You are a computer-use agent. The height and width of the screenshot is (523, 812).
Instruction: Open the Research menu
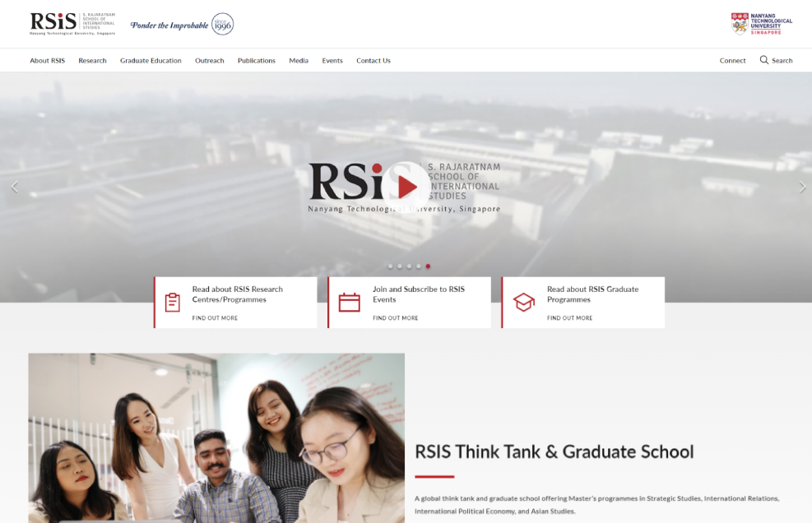(93, 61)
